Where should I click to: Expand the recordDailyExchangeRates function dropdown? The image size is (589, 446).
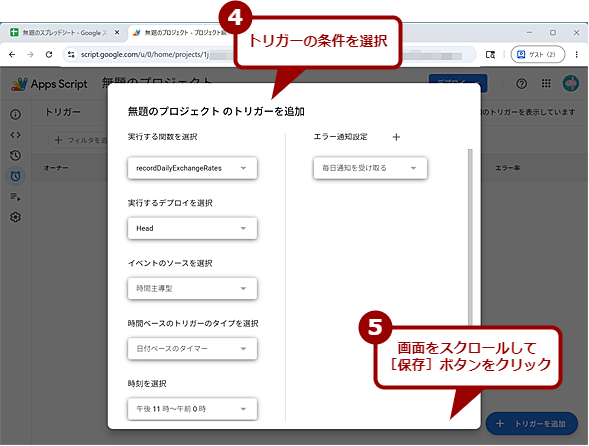[192, 168]
